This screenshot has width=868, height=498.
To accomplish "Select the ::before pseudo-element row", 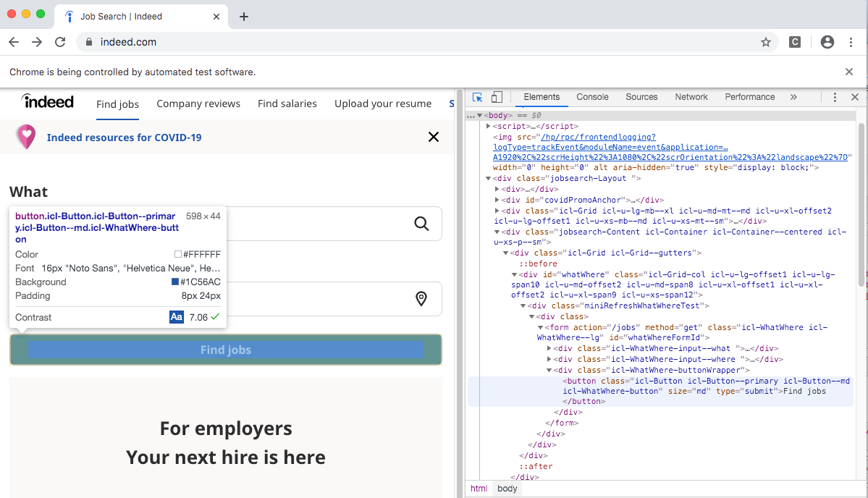I will pos(538,264).
